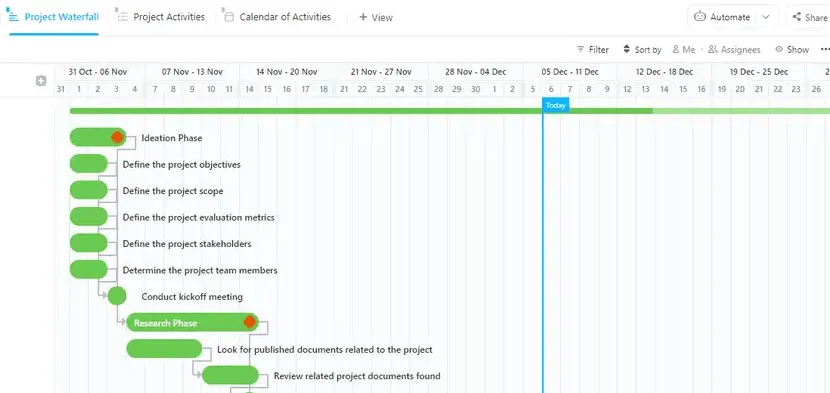Click the 31 Oct - 06 Nov week header
The image size is (830, 393).
coord(98,72)
